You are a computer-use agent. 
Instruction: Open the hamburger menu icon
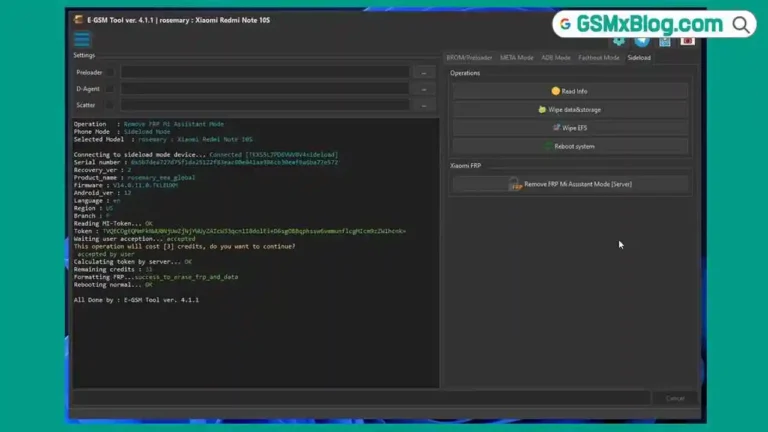coord(82,39)
